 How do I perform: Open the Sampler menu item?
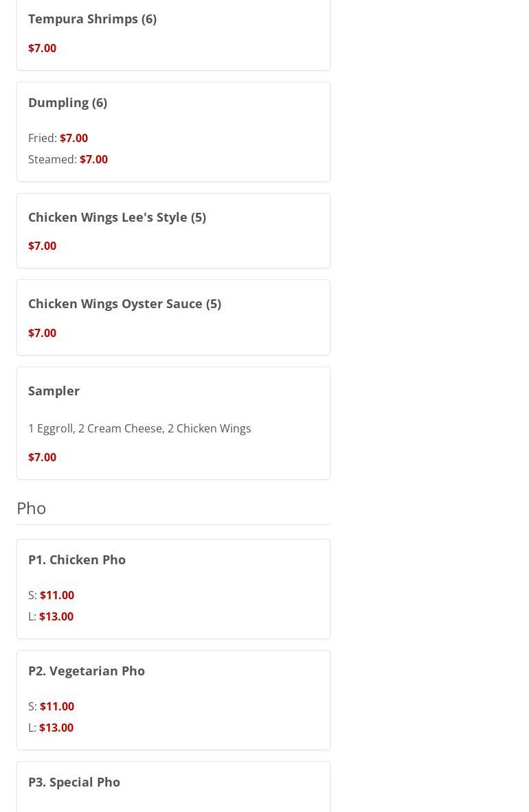click(54, 391)
